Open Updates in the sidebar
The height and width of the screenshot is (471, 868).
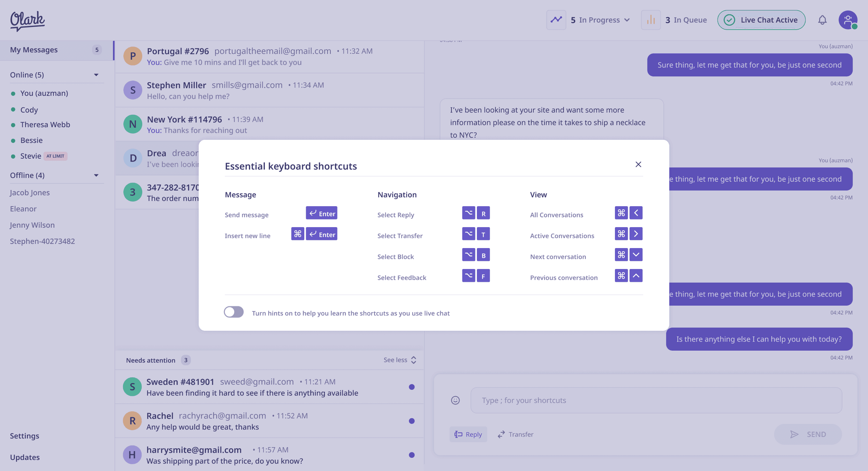[25, 457]
